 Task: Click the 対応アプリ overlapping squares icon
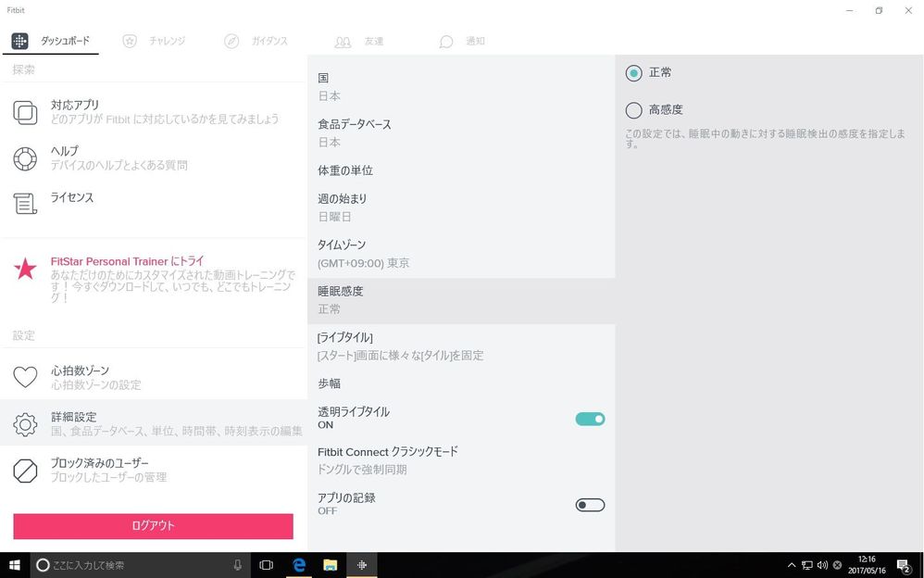pyautogui.click(x=25, y=112)
